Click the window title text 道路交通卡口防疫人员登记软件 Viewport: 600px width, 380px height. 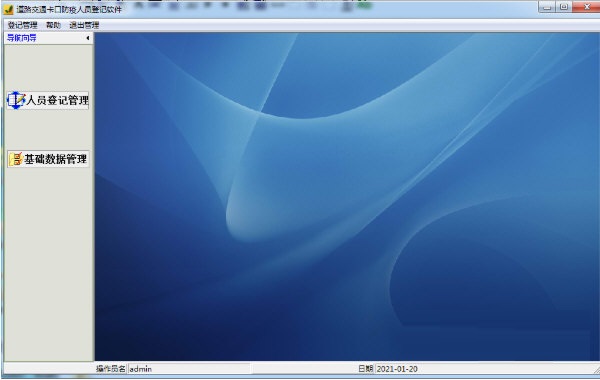(x=69, y=10)
